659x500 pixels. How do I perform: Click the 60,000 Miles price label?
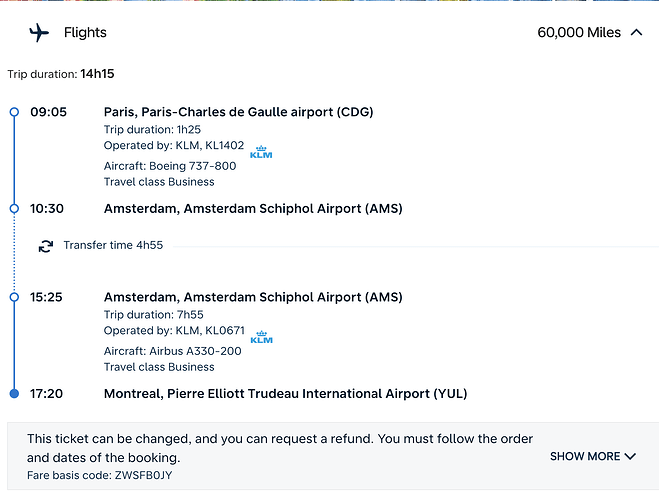[x=579, y=33]
